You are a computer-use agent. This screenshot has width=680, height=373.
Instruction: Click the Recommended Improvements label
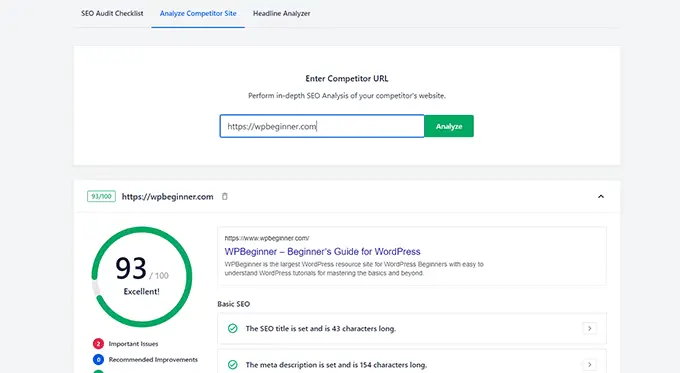coord(153,360)
